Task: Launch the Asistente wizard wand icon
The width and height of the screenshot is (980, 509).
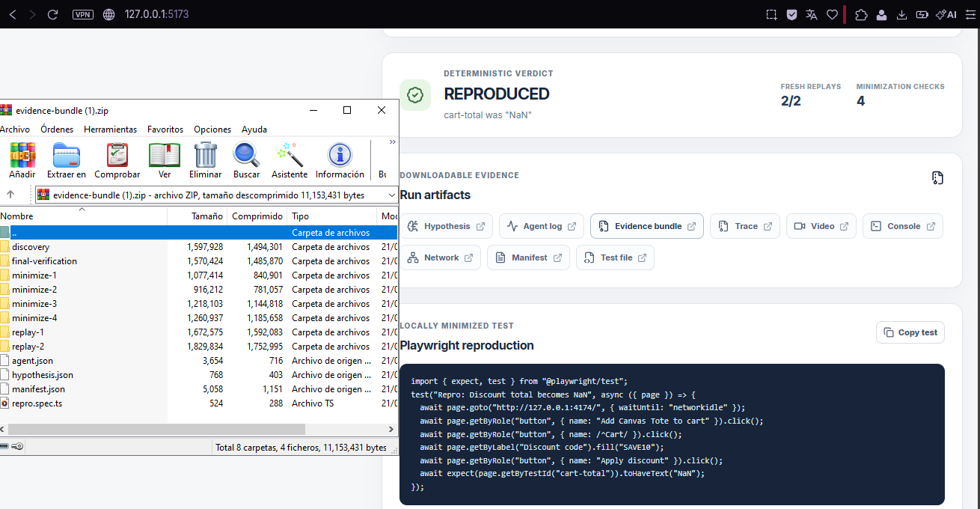Action: point(290,156)
